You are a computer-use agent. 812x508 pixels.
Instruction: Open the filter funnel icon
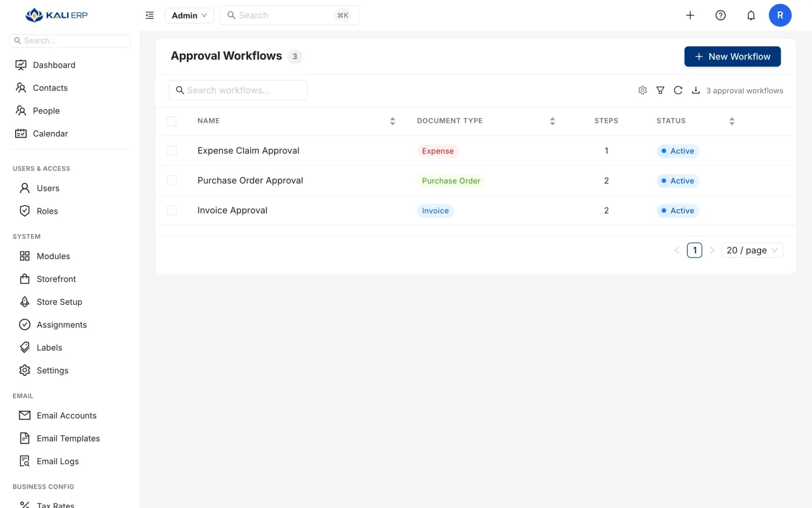click(660, 90)
